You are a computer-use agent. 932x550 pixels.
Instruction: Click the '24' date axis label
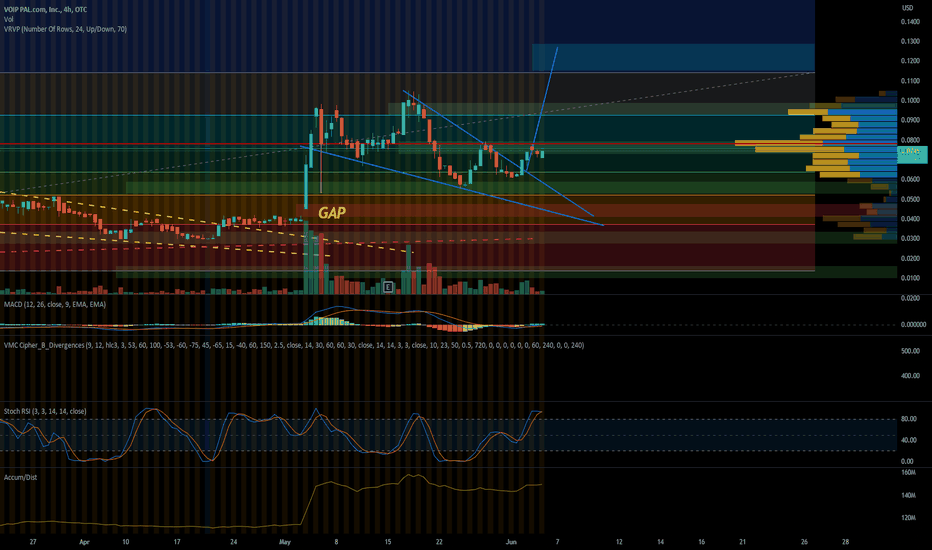coord(234,542)
